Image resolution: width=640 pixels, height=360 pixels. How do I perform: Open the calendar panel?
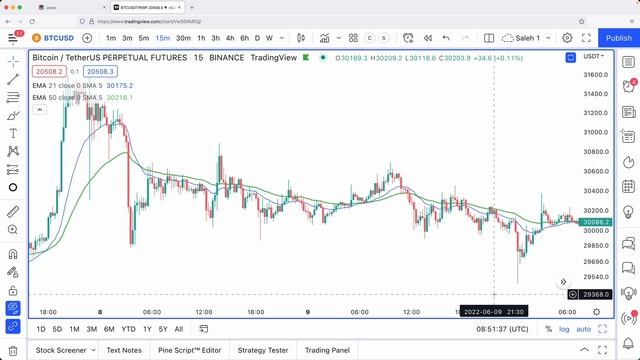(x=629, y=187)
